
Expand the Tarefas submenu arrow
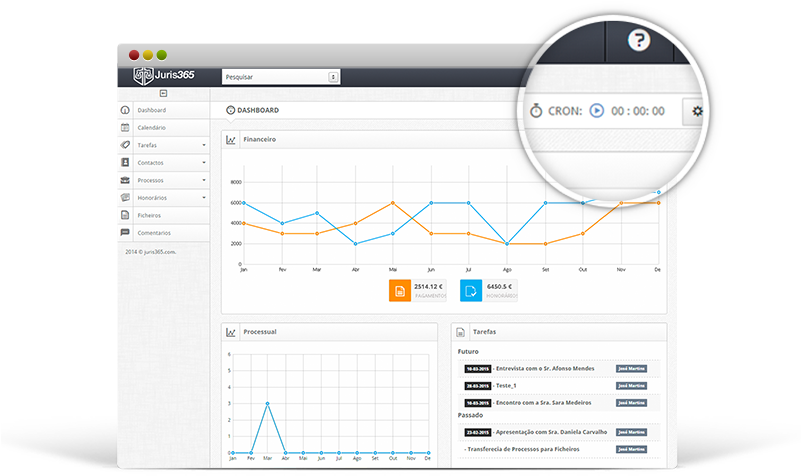(x=204, y=145)
